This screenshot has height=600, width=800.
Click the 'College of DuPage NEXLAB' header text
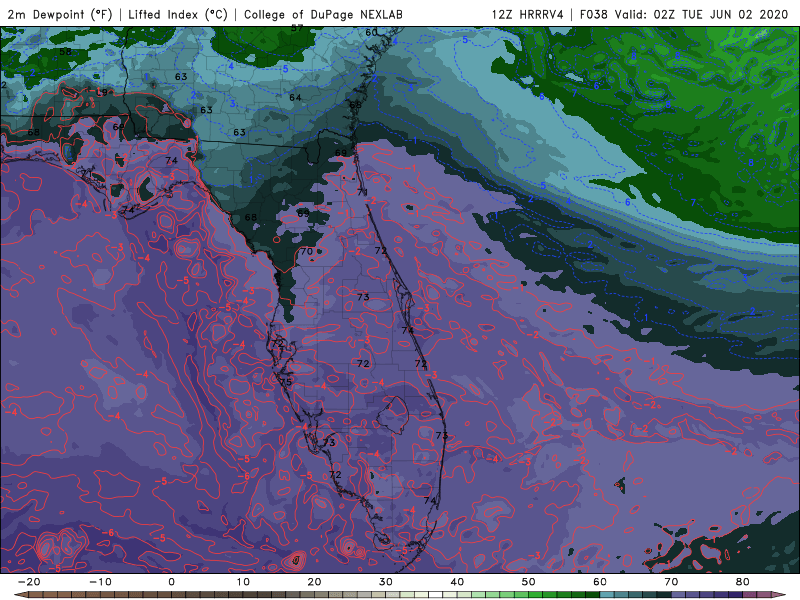[323, 14]
